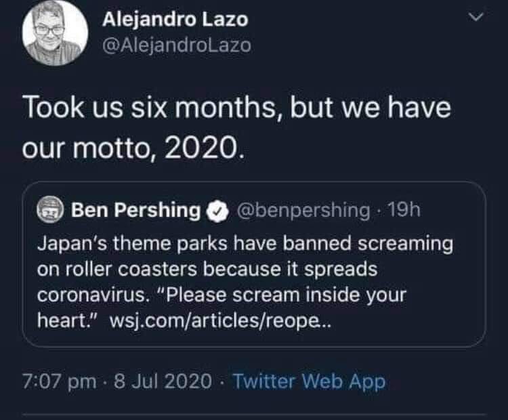Click the Alejandro Lazo display name

175,19
